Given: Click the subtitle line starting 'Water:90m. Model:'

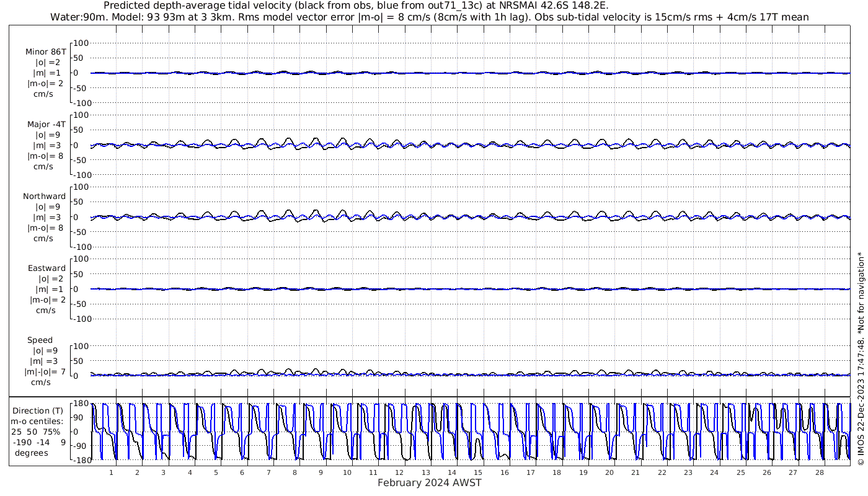Looking at the screenshot, I should coord(430,17).
